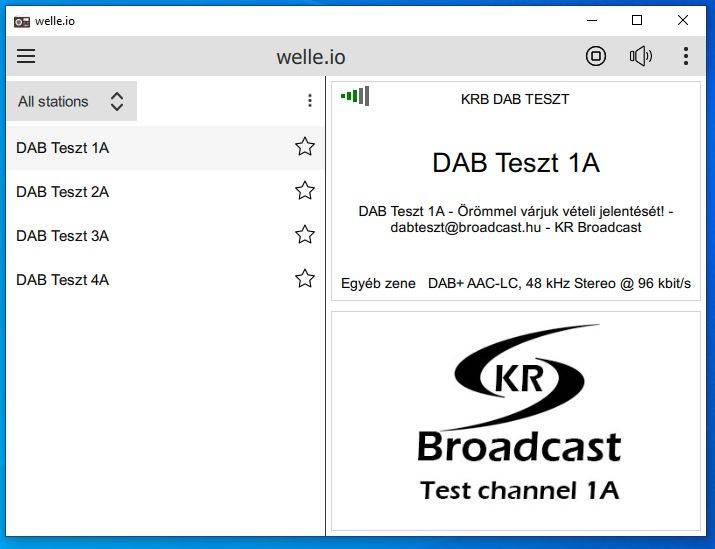Click the KRB DAB TESZT ensemble label
The image size is (715, 549).
[x=515, y=99]
